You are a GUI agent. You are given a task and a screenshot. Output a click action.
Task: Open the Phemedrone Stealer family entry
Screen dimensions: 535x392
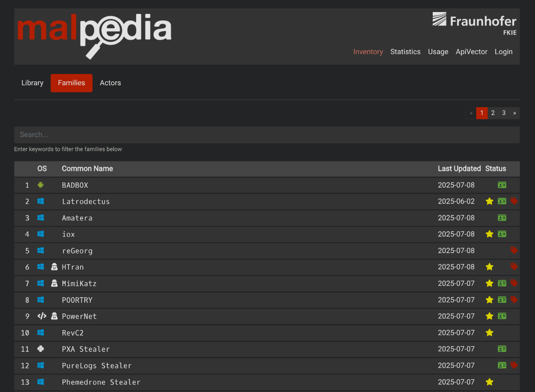(x=101, y=382)
